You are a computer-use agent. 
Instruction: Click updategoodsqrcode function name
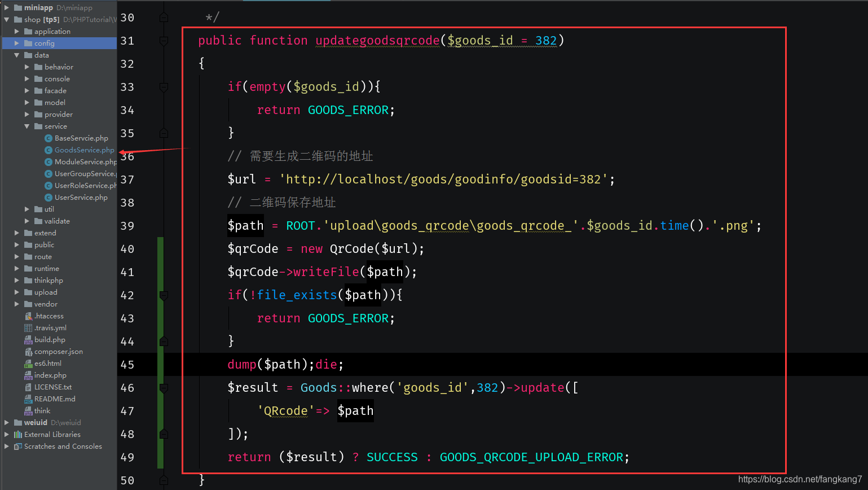coord(377,41)
